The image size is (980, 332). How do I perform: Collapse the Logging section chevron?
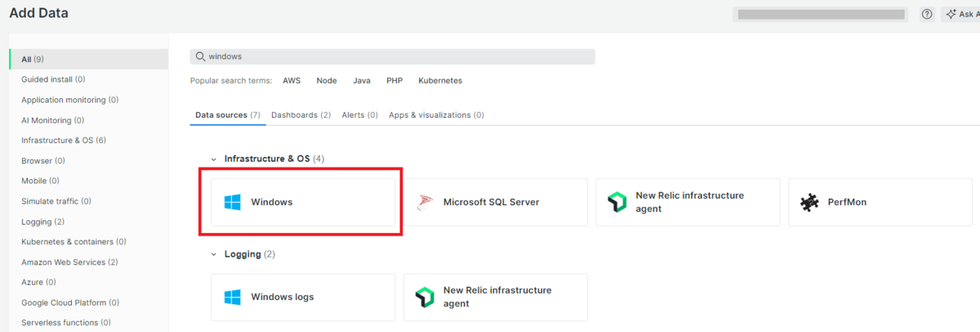(214, 254)
